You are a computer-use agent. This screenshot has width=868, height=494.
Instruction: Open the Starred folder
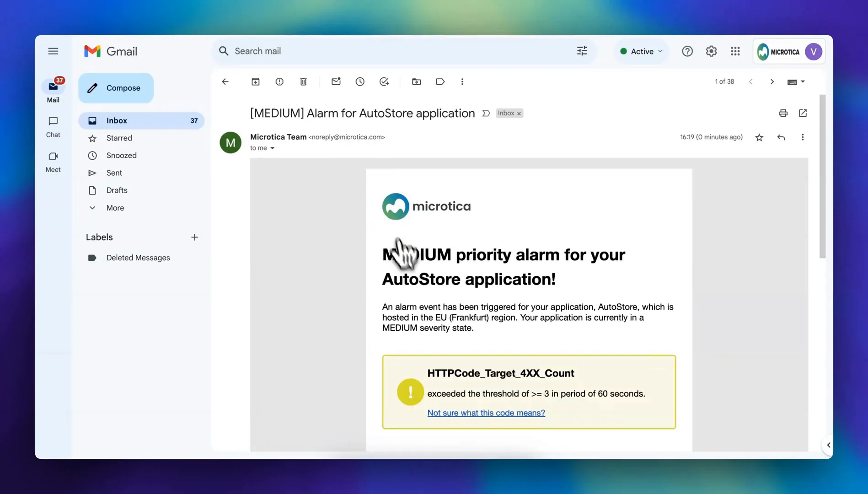(x=141, y=138)
